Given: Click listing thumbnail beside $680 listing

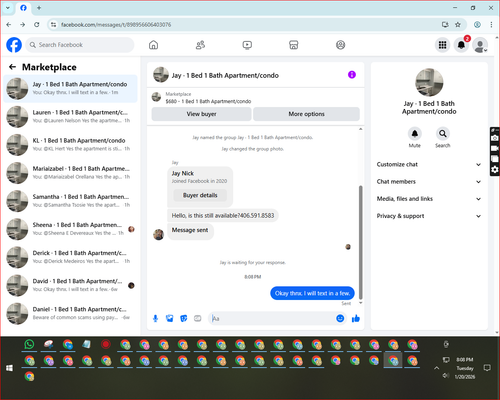Looking at the screenshot, I should [156, 97].
